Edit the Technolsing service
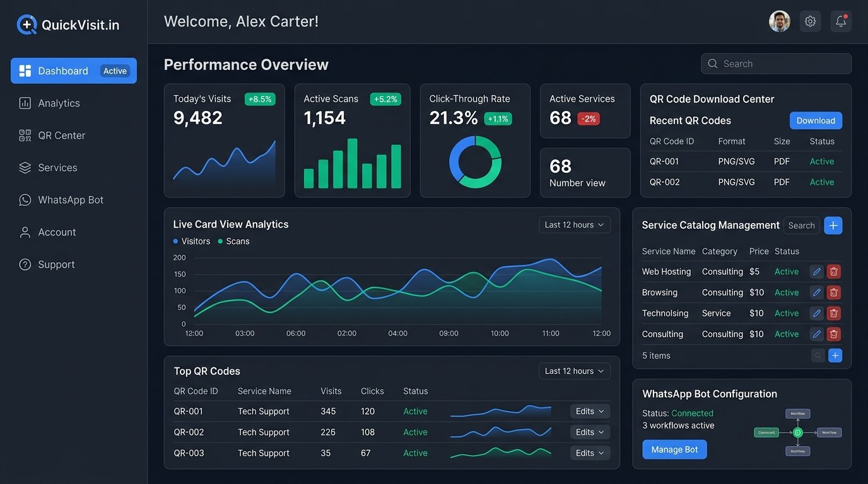 point(817,313)
